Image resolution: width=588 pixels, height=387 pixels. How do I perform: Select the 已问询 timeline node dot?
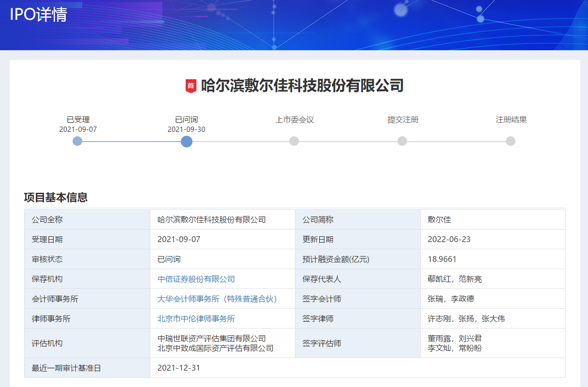click(x=187, y=141)
